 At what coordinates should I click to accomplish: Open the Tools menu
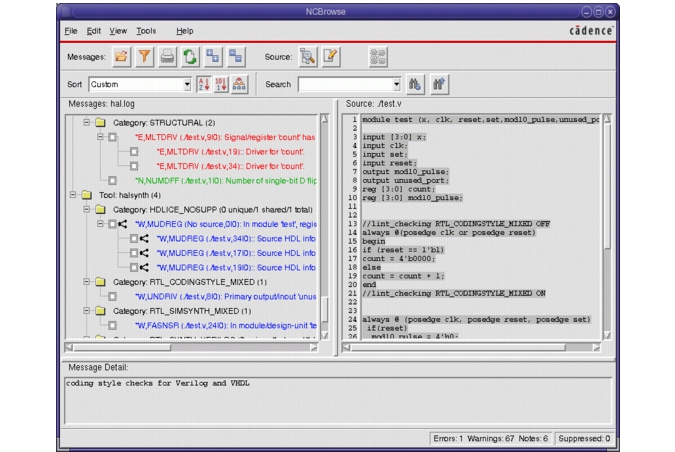click(146, 31)
